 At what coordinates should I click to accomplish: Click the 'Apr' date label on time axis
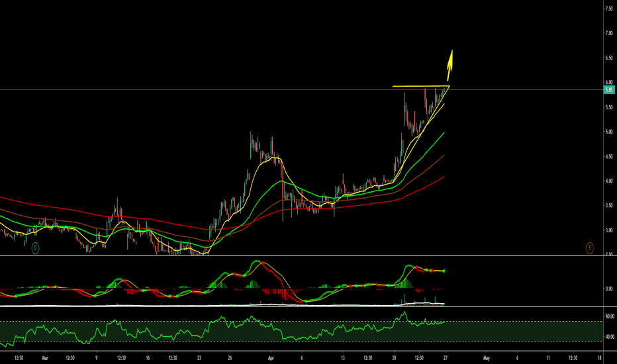(271, 358)
